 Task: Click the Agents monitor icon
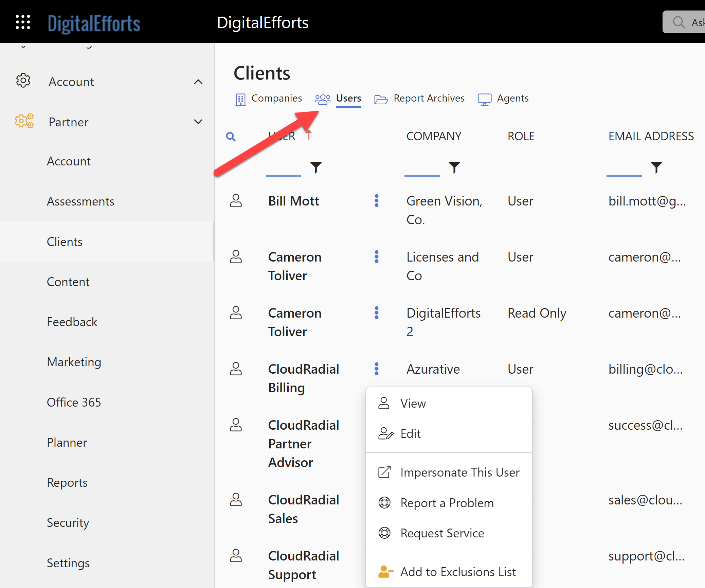[x=485, y=100]
